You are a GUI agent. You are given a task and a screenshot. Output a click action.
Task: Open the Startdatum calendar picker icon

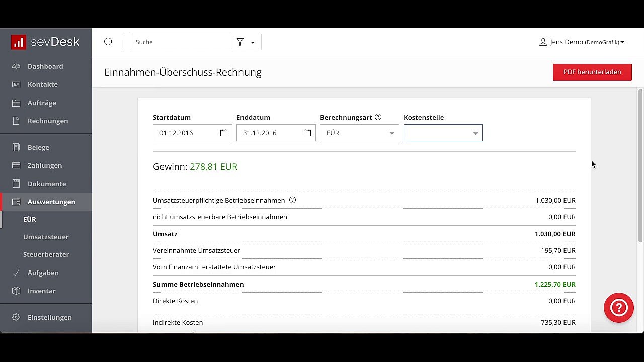point(224,133)
